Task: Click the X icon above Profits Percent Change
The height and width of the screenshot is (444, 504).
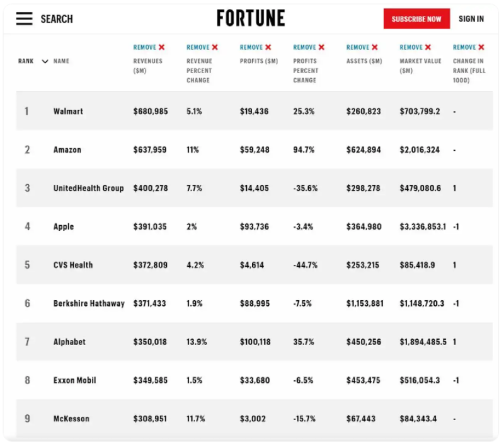Action: [x=321, y=47]
